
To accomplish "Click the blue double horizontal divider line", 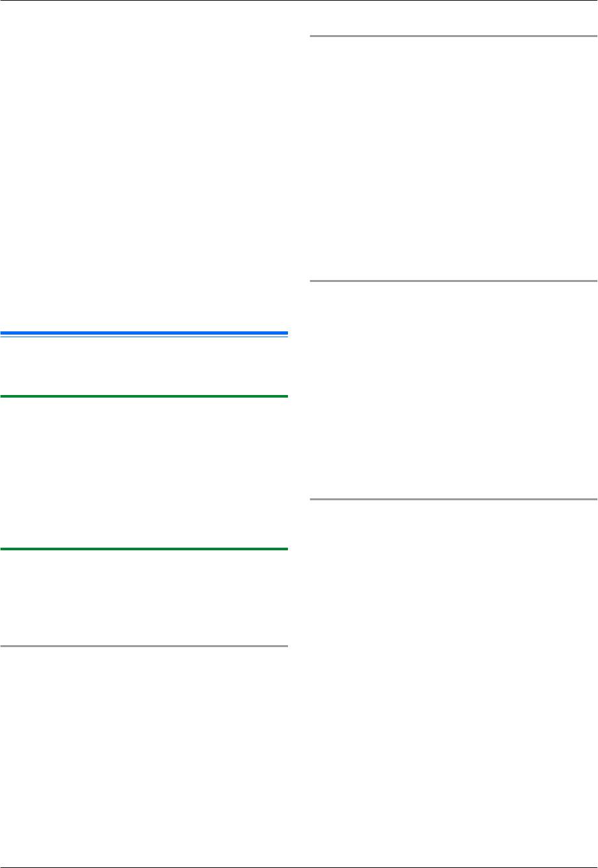I will tap(144, 333).
